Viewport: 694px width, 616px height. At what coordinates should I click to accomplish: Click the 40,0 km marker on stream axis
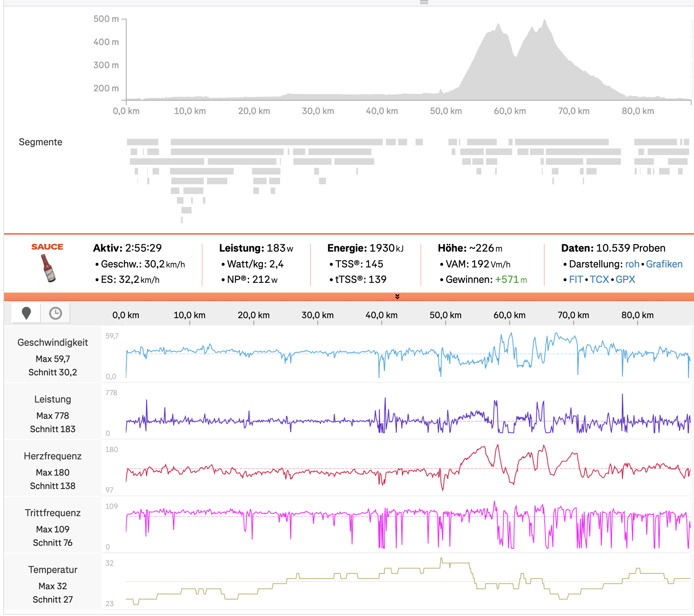pos(381,315)
